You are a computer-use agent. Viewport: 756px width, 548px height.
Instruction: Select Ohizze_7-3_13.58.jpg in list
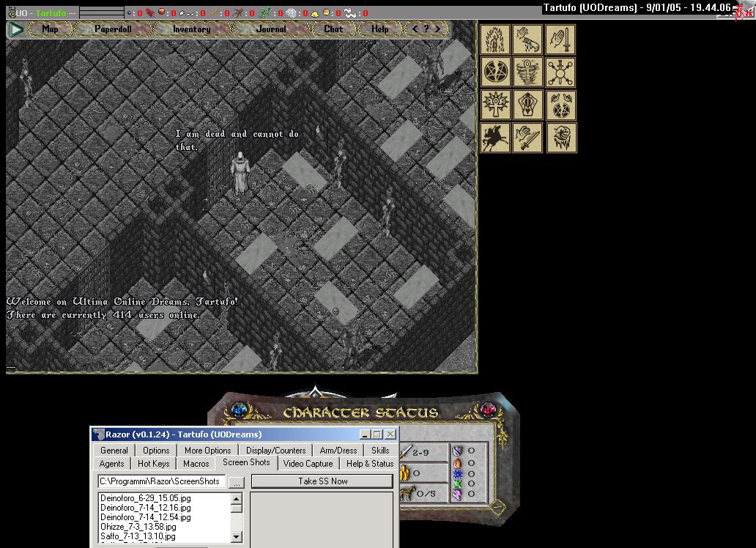(138, 527)
